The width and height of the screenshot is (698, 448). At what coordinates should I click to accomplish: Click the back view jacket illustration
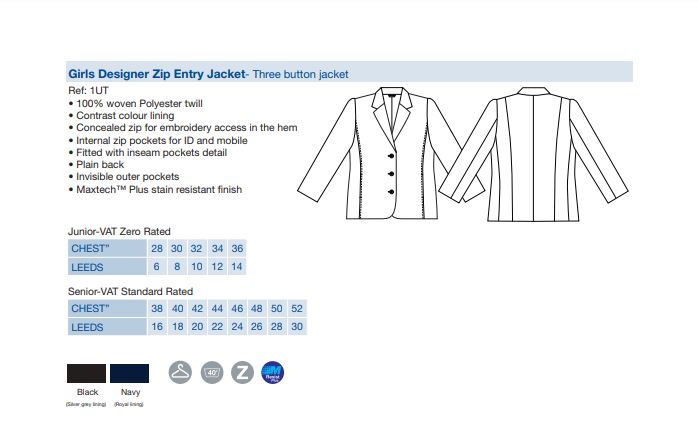[533, 155]
